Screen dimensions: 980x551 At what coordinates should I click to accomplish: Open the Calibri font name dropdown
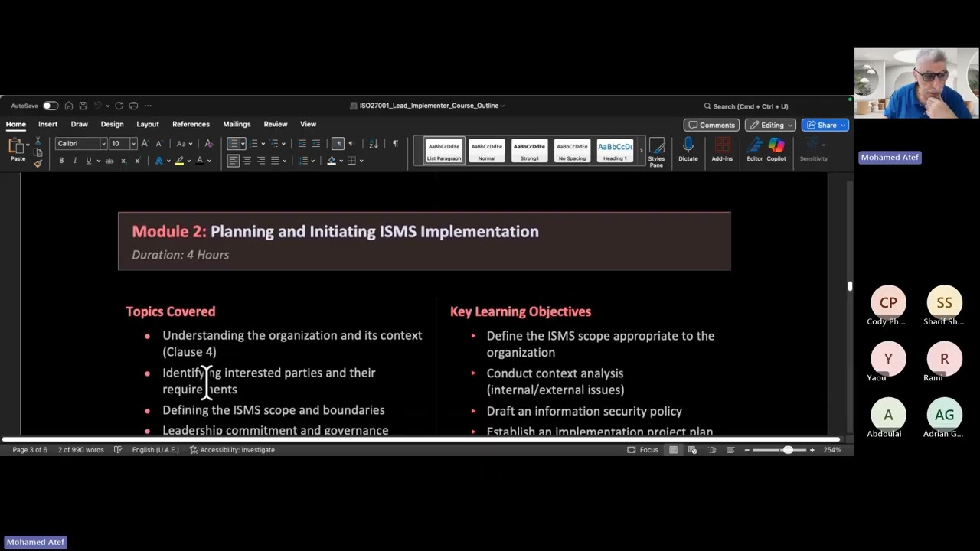[x=103, y=144]
